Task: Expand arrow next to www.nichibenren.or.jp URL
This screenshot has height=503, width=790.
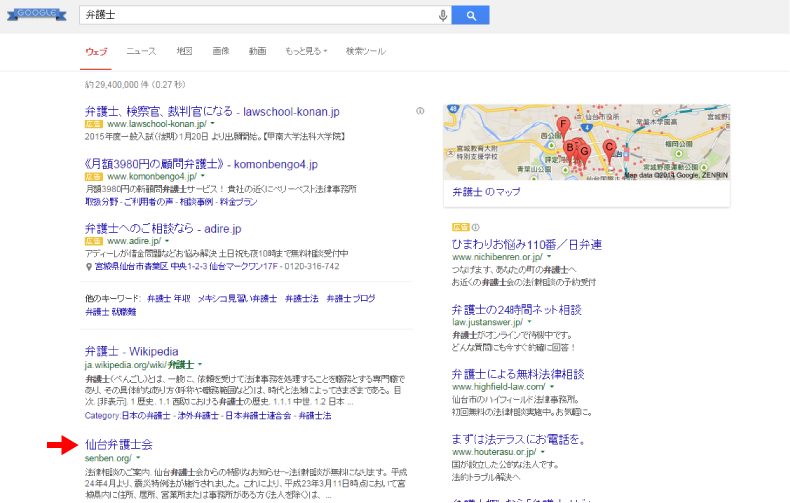Action: pos(549,257)
